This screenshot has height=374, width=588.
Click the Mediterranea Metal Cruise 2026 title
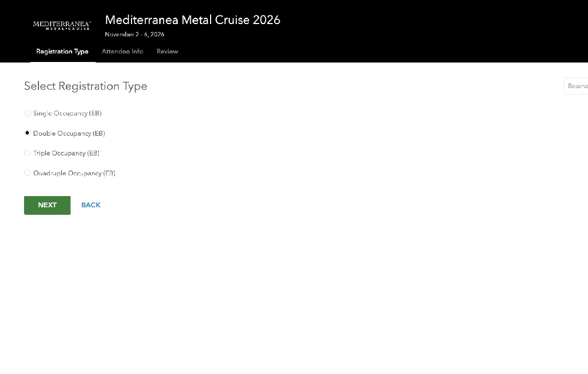click(x=192, y=20)
